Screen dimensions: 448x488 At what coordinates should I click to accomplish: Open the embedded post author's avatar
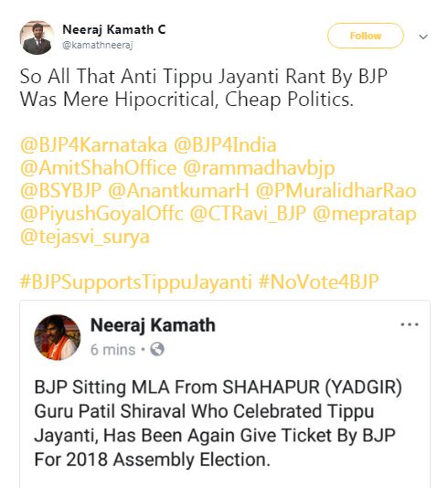[57, 337]
